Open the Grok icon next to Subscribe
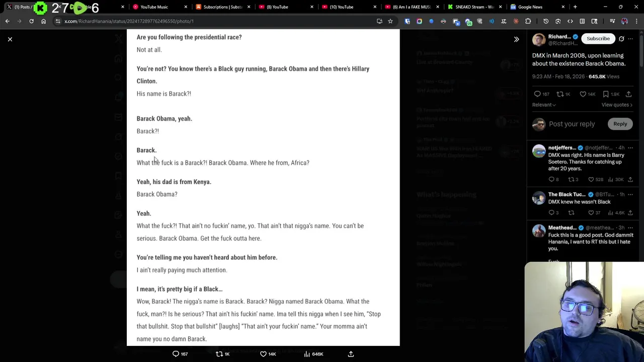The image size is (644, 362). pyautogui.click(x=621, y=39)
